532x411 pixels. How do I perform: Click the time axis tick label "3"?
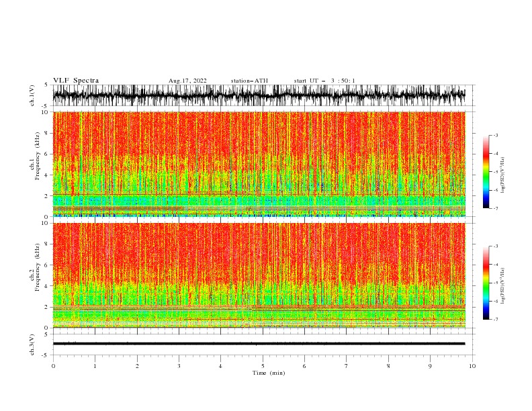pos(179,366)
